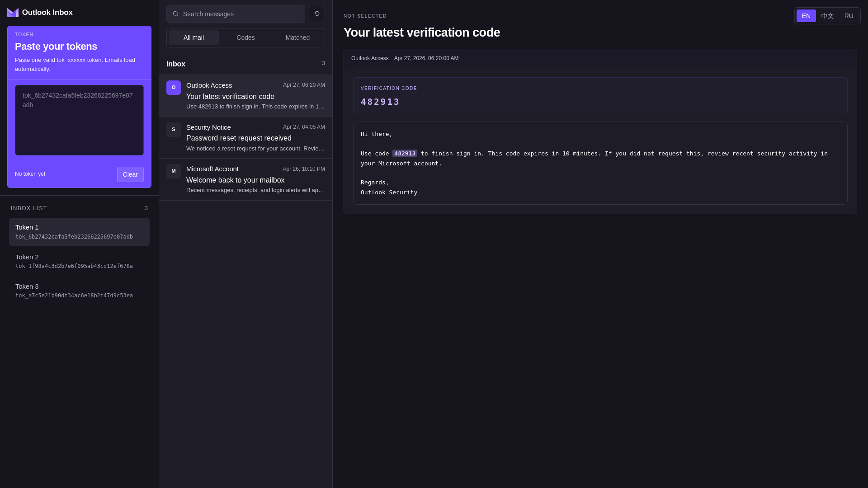
Task: Click the 'NOT SELECTED' label
Action: click(x=365, y=16)
